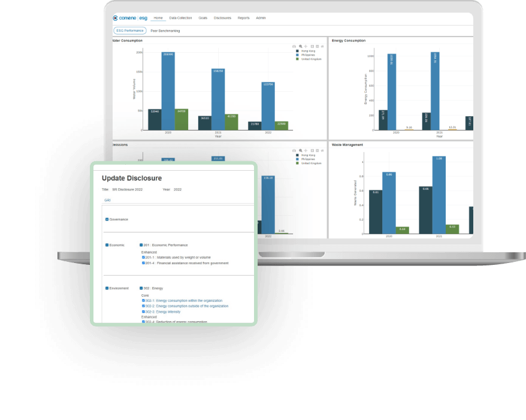Uncheck 201-4 Financial assistance received from government
526x420 pixels.
[144, 263]
